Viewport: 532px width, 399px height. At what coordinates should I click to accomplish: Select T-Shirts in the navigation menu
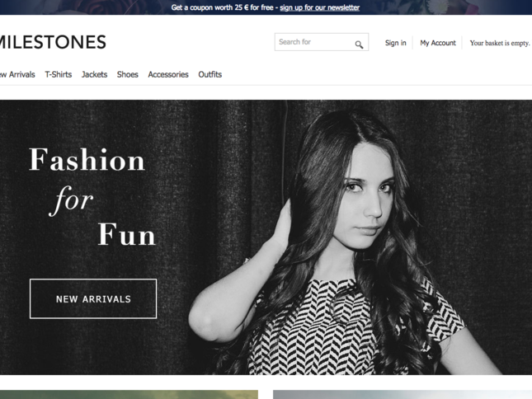click(58, 74)
